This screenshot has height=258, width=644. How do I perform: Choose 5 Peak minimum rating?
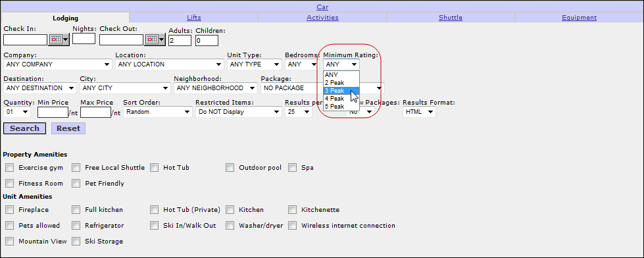click(341, 107)
